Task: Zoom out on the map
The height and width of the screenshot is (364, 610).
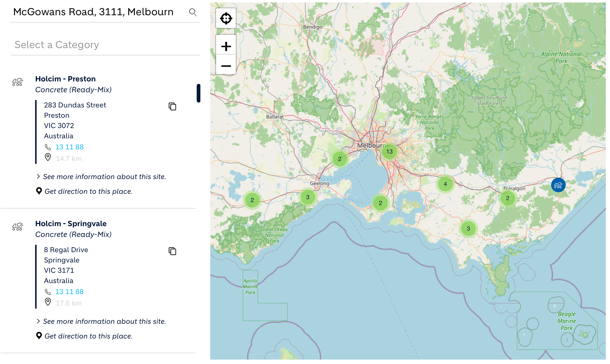Action: [226, 66]
